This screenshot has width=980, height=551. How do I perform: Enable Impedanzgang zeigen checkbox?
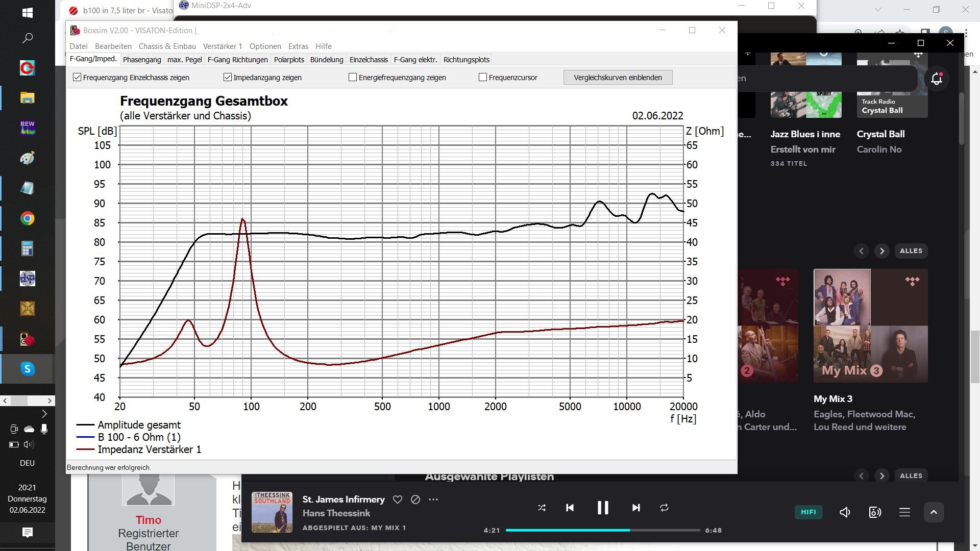point(226,77)
